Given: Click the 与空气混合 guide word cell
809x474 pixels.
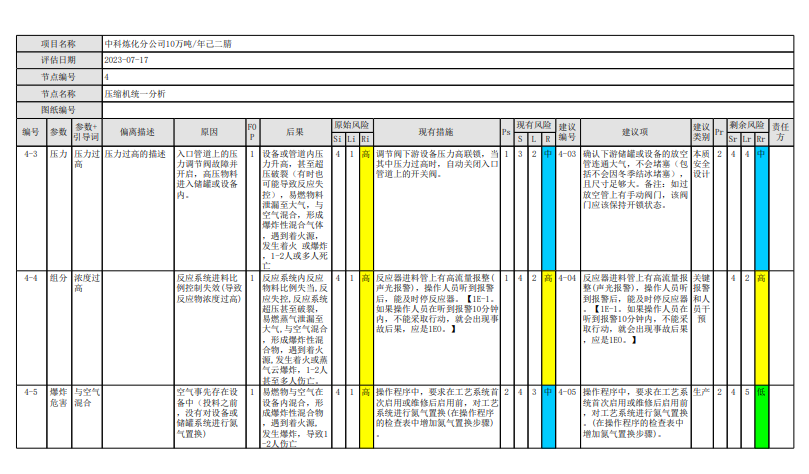Looking at the screenshot, I should 86,416.
